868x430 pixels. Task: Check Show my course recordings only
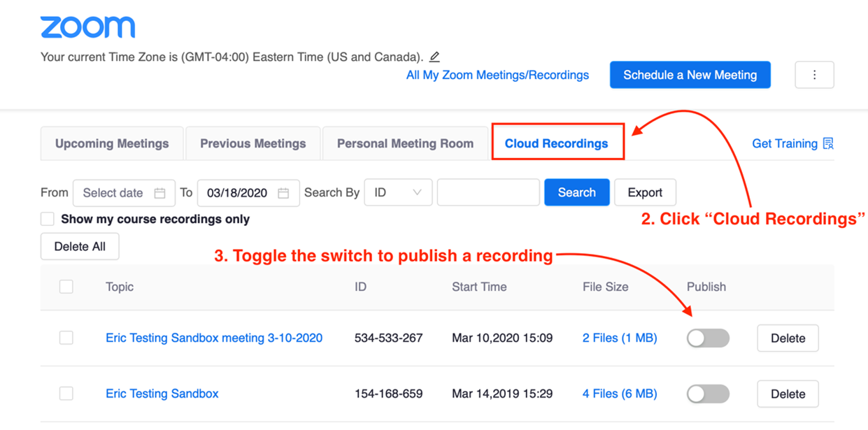48,219
